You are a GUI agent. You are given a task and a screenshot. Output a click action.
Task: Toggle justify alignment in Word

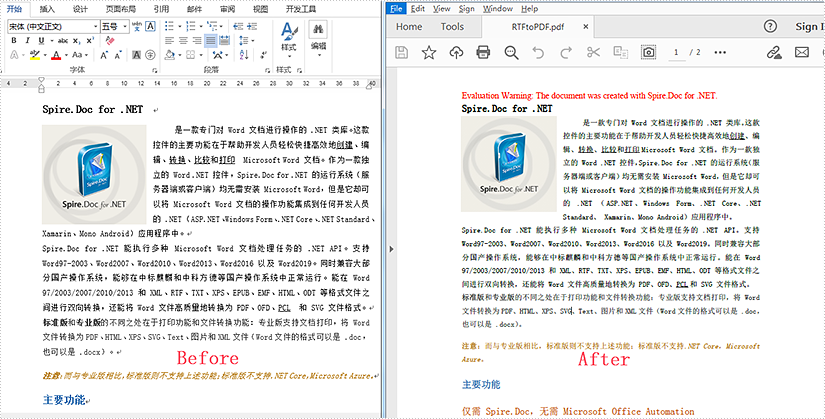210,41
